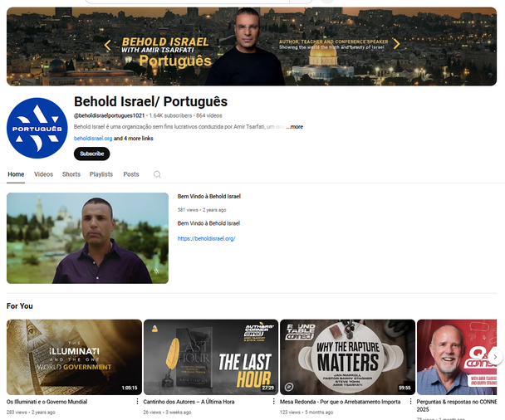Open the Playlists tab
505x420 pixels.
[x=101, y=174]
